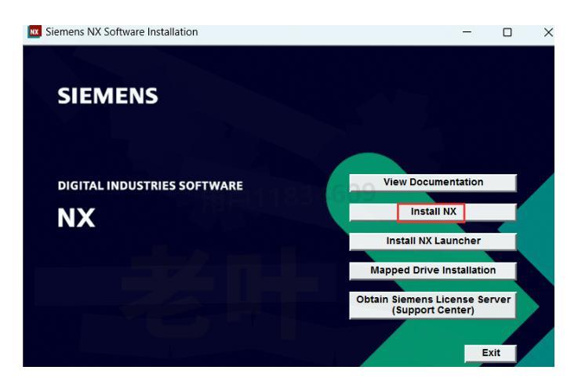Image resolution: width=578 pixels, height=392 pixels.
Task: Start installation with Install NX button
Action: (x=433, y=212)
